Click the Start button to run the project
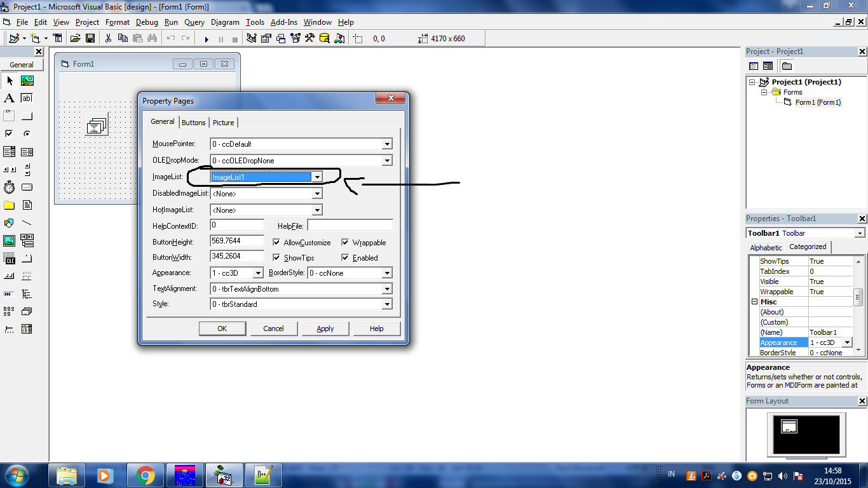Viewport: 868px width, 488px height. click(207, 38)
